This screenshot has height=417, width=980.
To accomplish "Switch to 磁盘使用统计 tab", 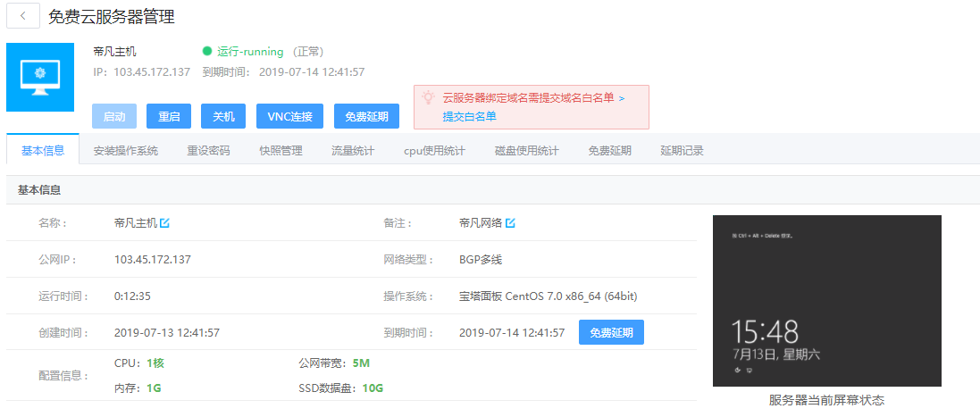I will pos(526,150).
